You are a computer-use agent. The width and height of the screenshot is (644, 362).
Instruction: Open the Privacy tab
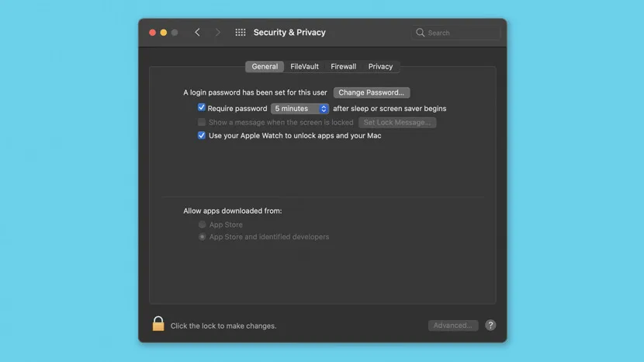tap(380, 66)
